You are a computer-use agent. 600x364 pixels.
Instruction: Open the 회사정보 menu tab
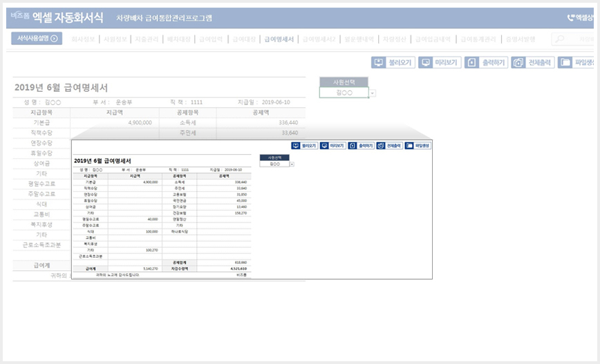[x=83, y=39]
